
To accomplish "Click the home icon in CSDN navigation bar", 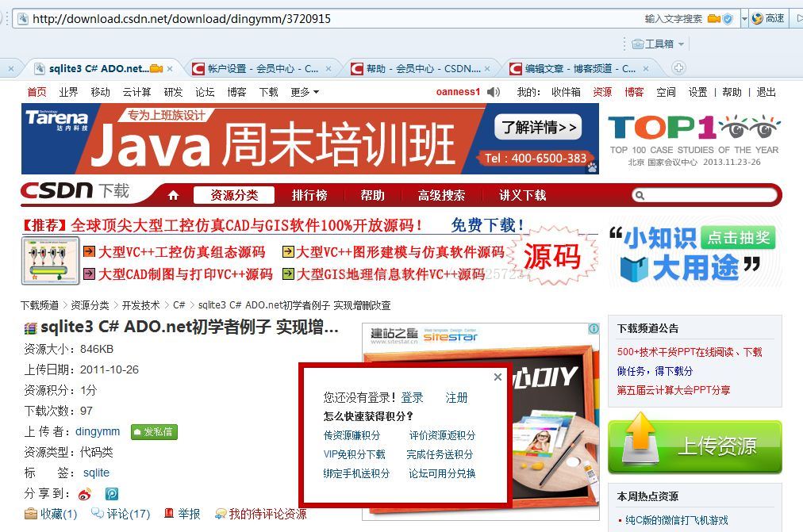I will click(x=173, y=195).
